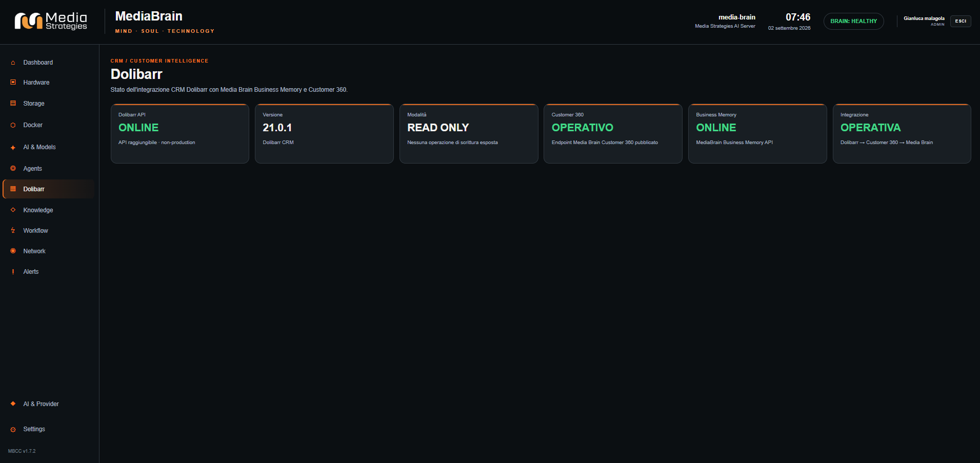This screenshot has height=463, width=980.
Task: Click the Gianluca malagola user name
Action: [x=924, y=18]
